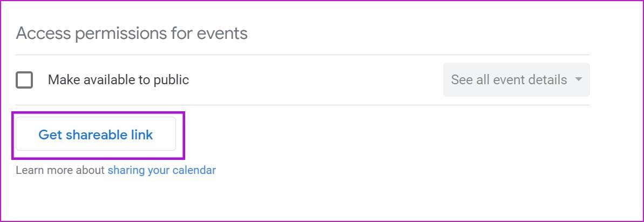644x222 pixels.
Task: Click the Get shareable link button
Action: coord(96,134)
